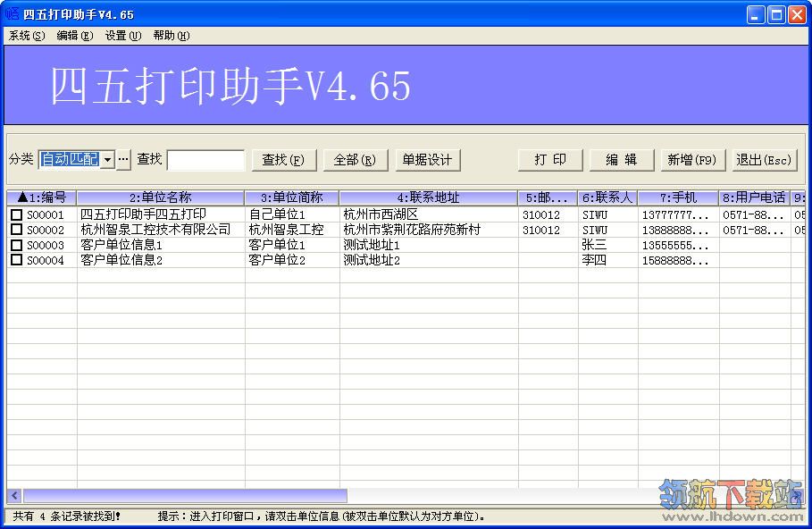This screenshot has height=529, width=812.
Task: Open the 帮助(H) menu
Action: (x=171, y=36)
